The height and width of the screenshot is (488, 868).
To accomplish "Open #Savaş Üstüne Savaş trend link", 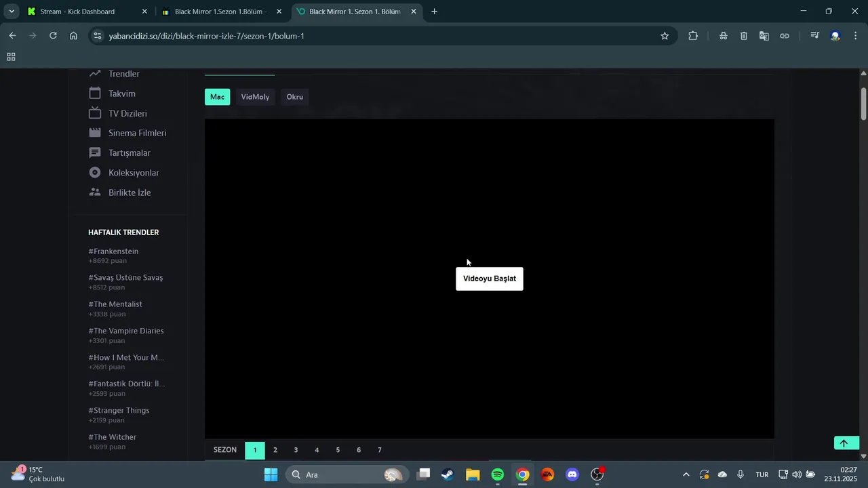I will [125, 278].
